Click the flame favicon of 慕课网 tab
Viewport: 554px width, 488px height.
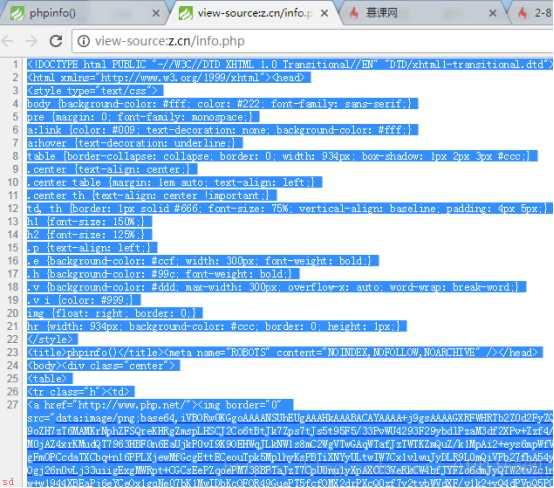(354, 13)
